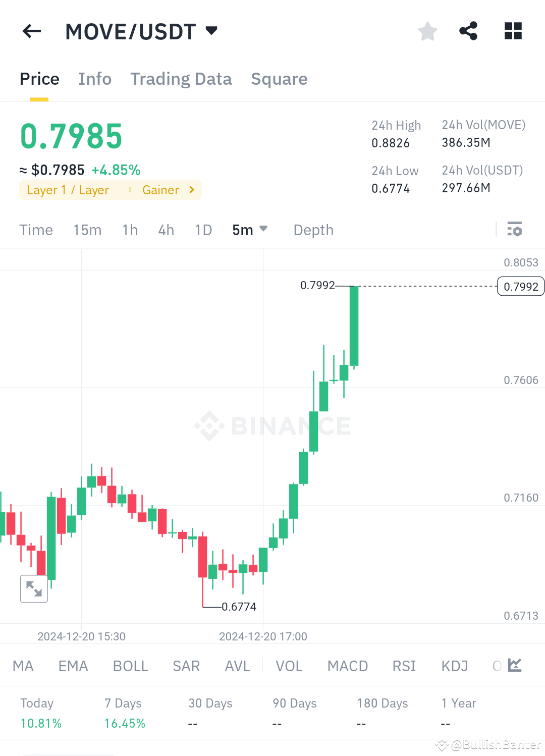The image size is (545, 756).
Task: Enable the RSI indicator
Action: pyautogui.click(x=404, y=666)
